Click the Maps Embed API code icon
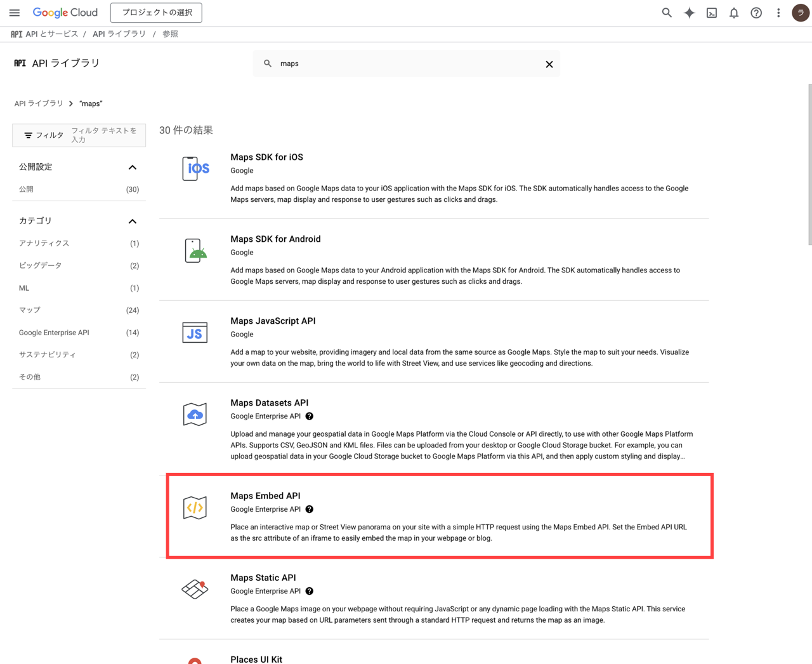Image resolution: width=812 pixels, height=664 pixels. click(195, 507)
